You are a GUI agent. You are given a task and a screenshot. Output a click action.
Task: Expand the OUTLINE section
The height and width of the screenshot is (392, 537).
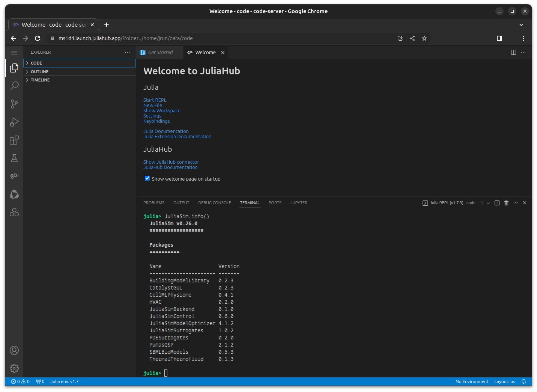(80, 72)
